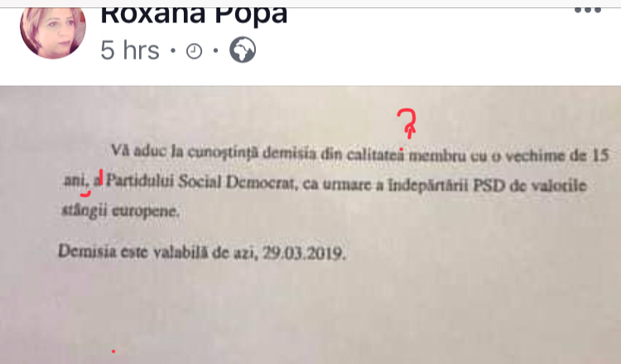Screen dimensions: 621x364
Task: Open Roxana Popa's profile picture
Action: [53, 32]
